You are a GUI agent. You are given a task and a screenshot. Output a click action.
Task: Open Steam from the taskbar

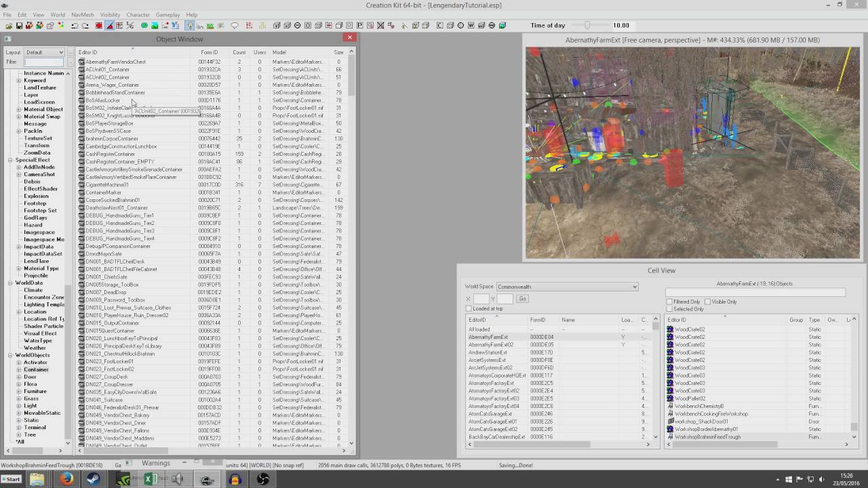click(x=94, y=479)
